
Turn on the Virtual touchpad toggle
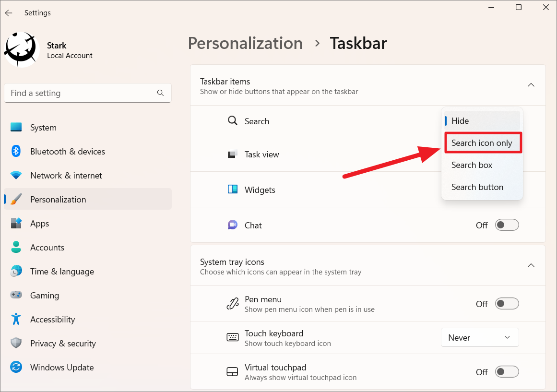pos(507,371)
